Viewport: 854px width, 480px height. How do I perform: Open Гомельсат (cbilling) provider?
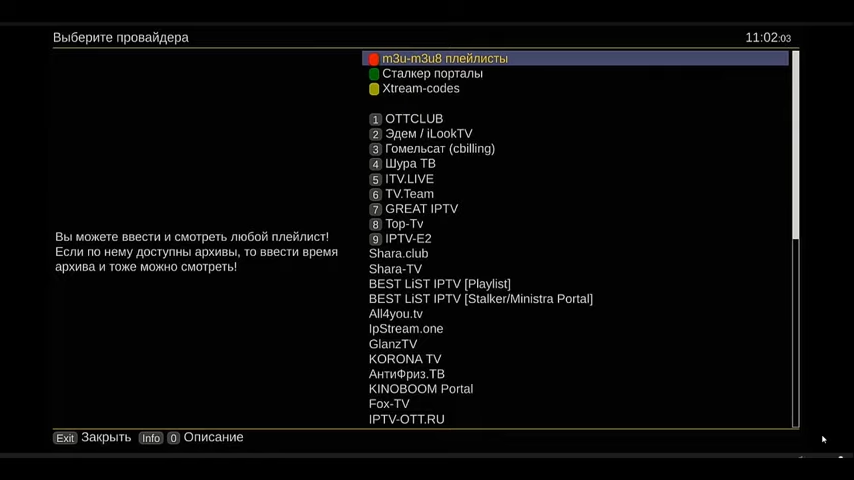click(440, 149)
